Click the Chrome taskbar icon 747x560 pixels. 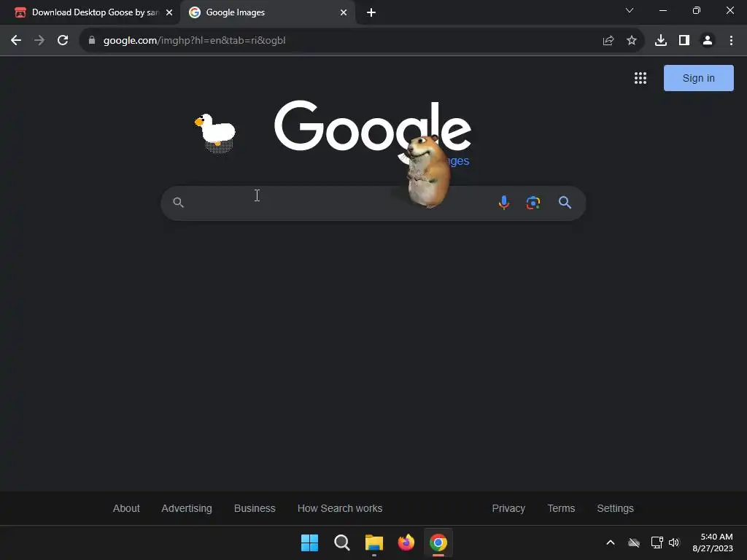pos(438,542)
